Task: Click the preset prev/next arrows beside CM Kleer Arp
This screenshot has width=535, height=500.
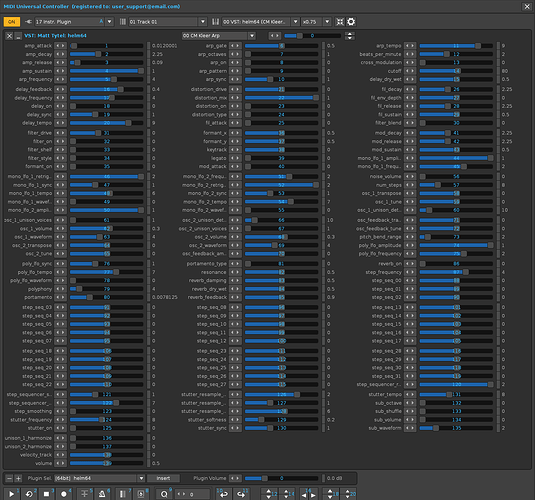Action: coord(275,35)
